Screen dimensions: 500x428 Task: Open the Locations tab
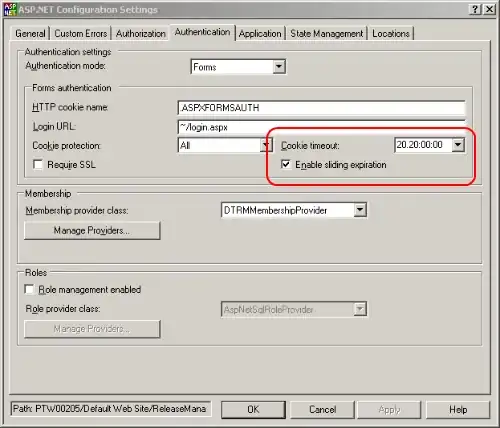[x=391, y=34]
